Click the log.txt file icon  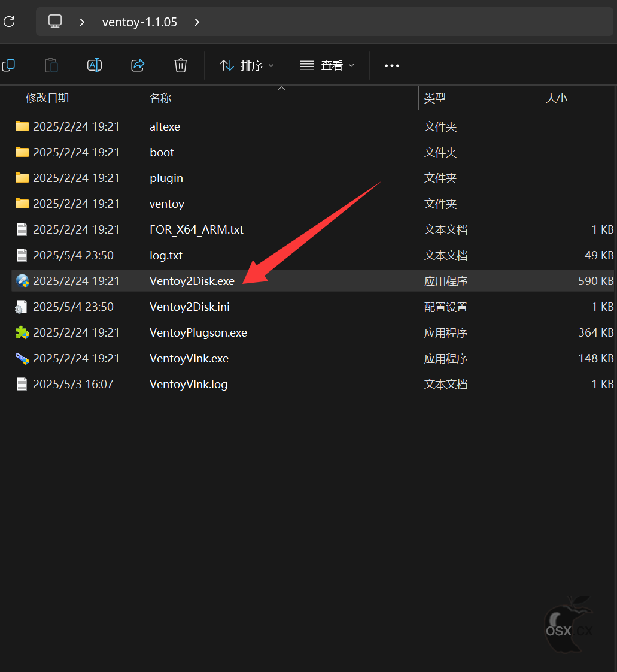[x=22, y=255]
